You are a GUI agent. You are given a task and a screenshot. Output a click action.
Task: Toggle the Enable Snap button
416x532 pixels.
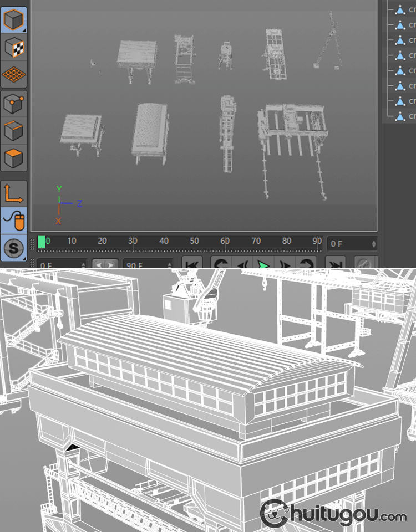coord(13,248)
